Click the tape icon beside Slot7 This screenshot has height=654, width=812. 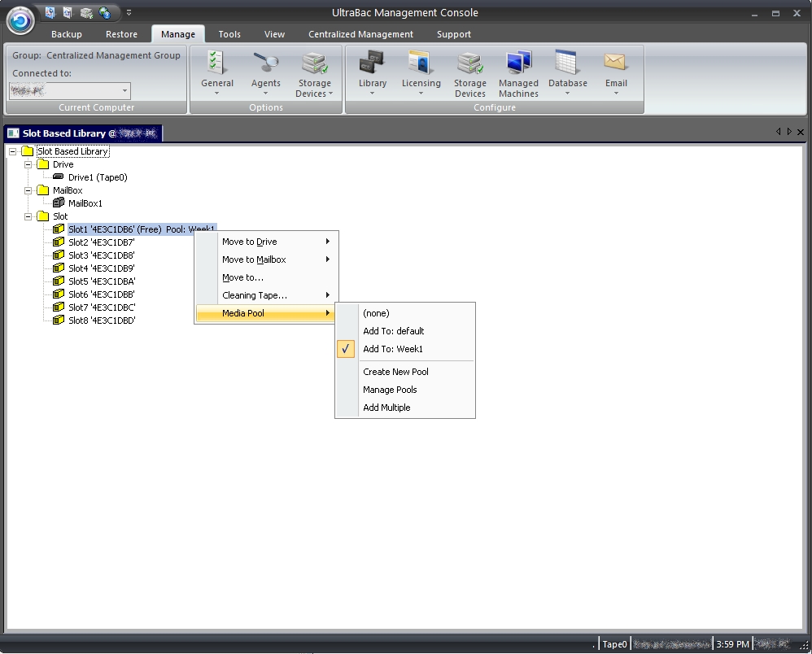[59, 307]
